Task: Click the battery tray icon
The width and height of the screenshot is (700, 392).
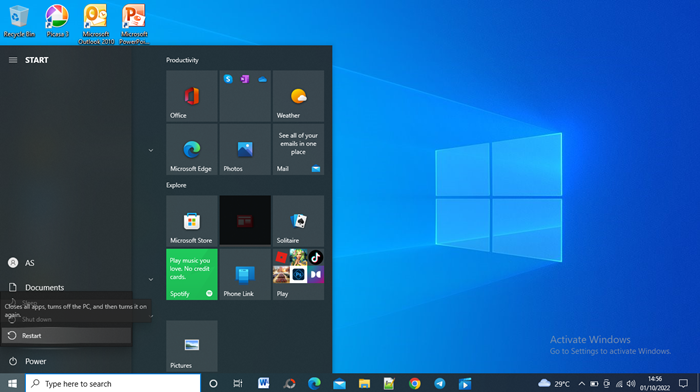Action: click(x=594, y=383)
